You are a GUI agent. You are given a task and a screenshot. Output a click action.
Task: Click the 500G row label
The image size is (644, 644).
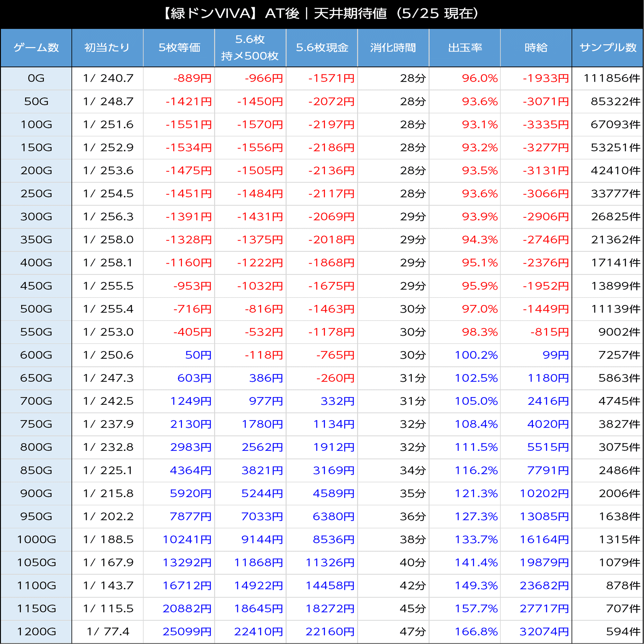[36, 309]
